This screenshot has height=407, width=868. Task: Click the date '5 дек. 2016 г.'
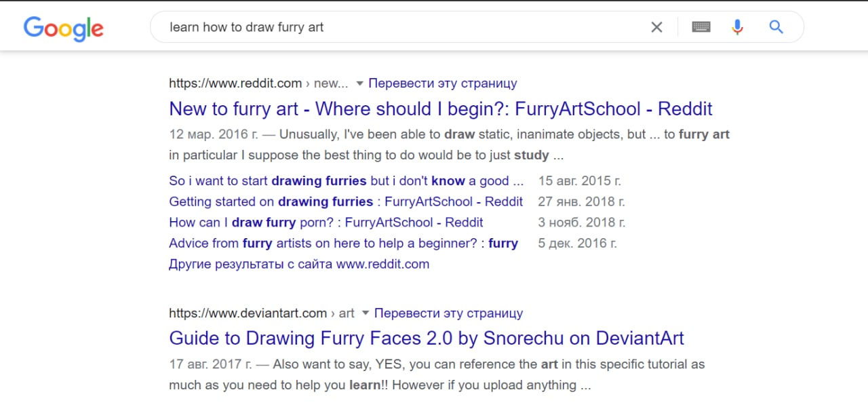[578, 243]
